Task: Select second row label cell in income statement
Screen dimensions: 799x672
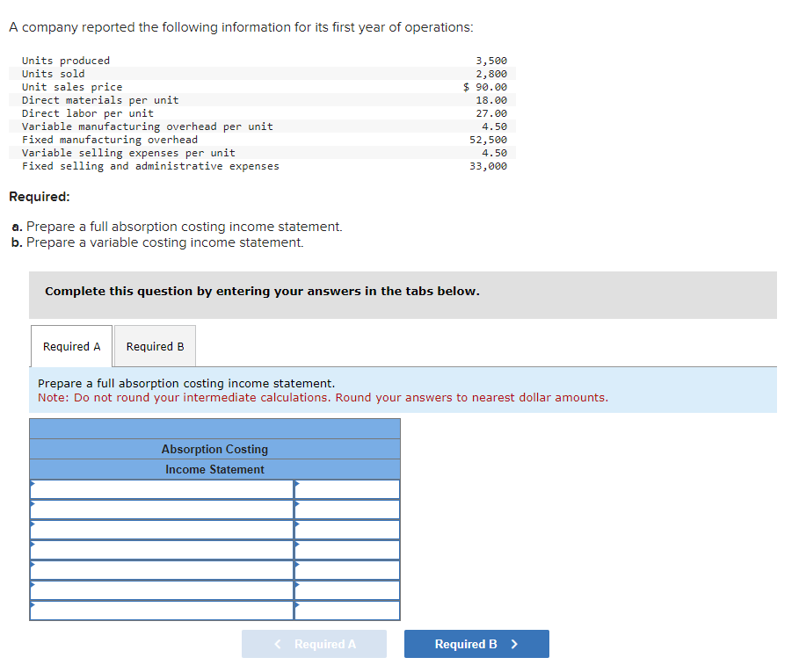Action: click(x=162, y=509)
